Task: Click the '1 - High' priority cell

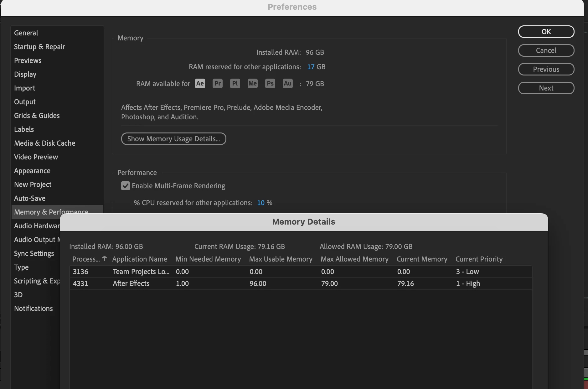Action: (468, 283)
